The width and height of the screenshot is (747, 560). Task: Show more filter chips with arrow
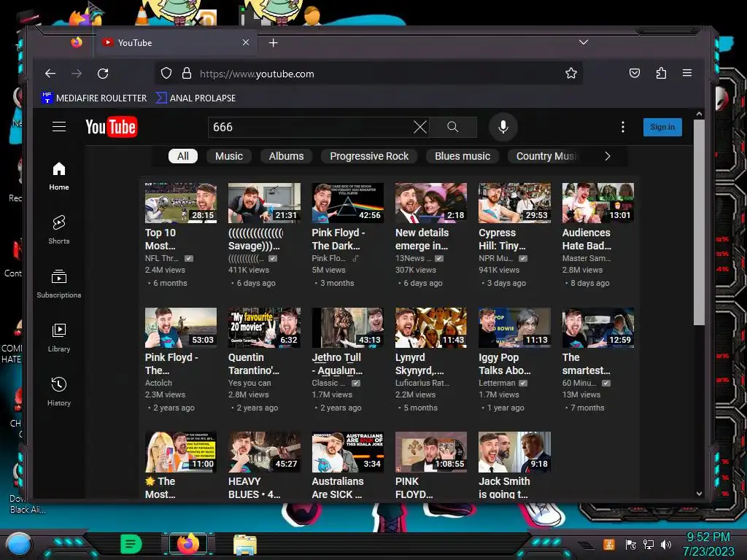tap(608, 156)
